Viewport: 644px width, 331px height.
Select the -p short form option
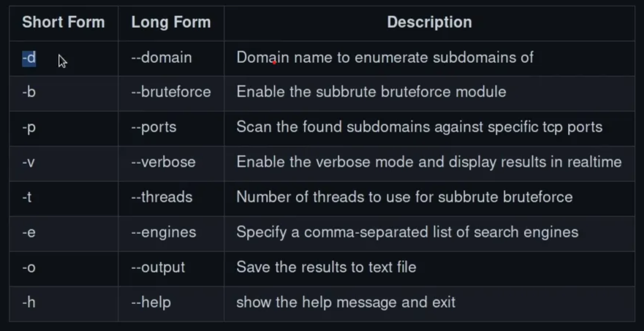click(x=29, y=127)
